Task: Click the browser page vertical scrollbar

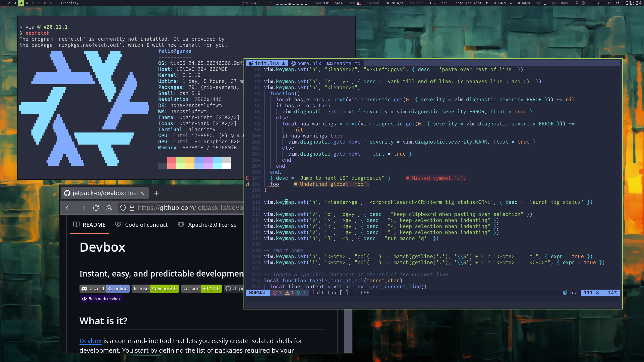Action: click(348, 331)
